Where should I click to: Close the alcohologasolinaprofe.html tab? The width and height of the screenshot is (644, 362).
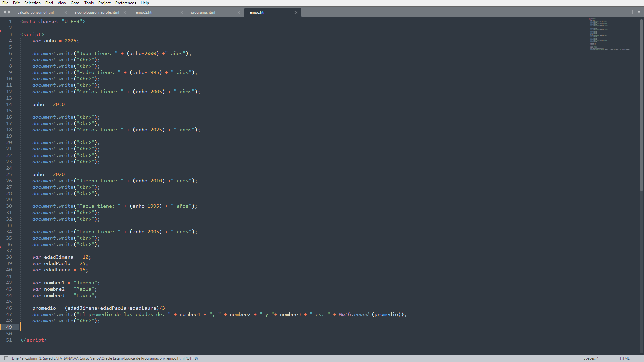coord(125,13)
